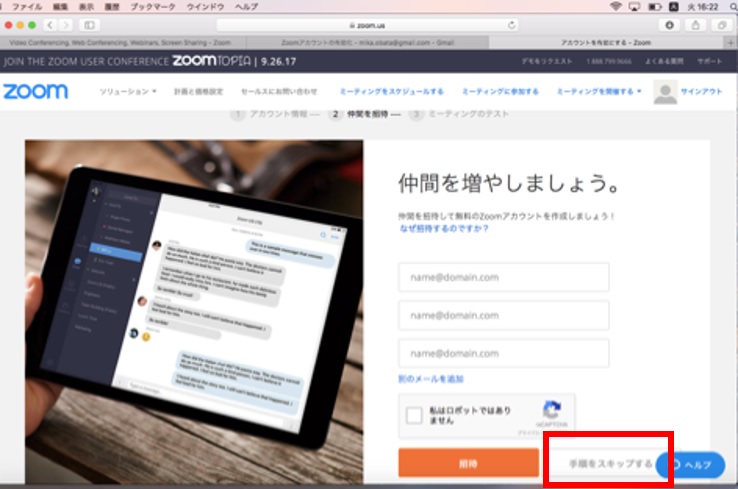The image size is (738, 489).
Task: Click 別のメールを追加 link
Action: point(431,378)
